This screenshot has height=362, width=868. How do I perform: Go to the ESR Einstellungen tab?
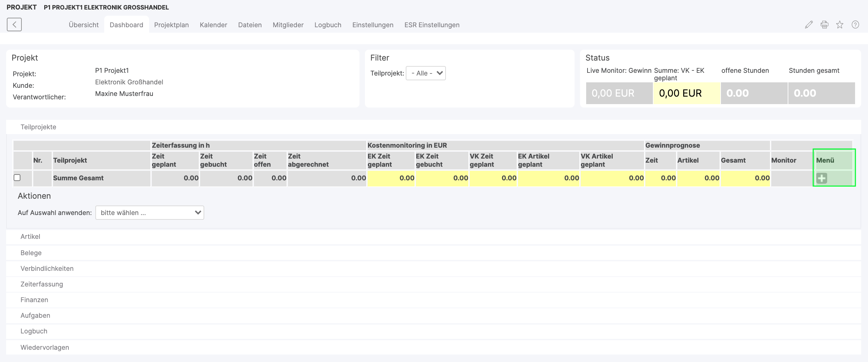432,25
